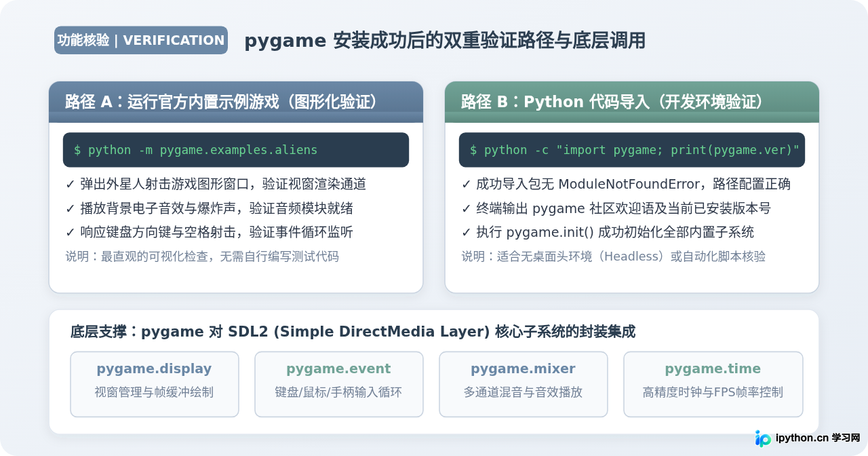Screen dimensions: 868x456
Task: Click the line 成功导入包无 ModuleNotFoundError
Action: pyautogui.click(x=626, y=185)
